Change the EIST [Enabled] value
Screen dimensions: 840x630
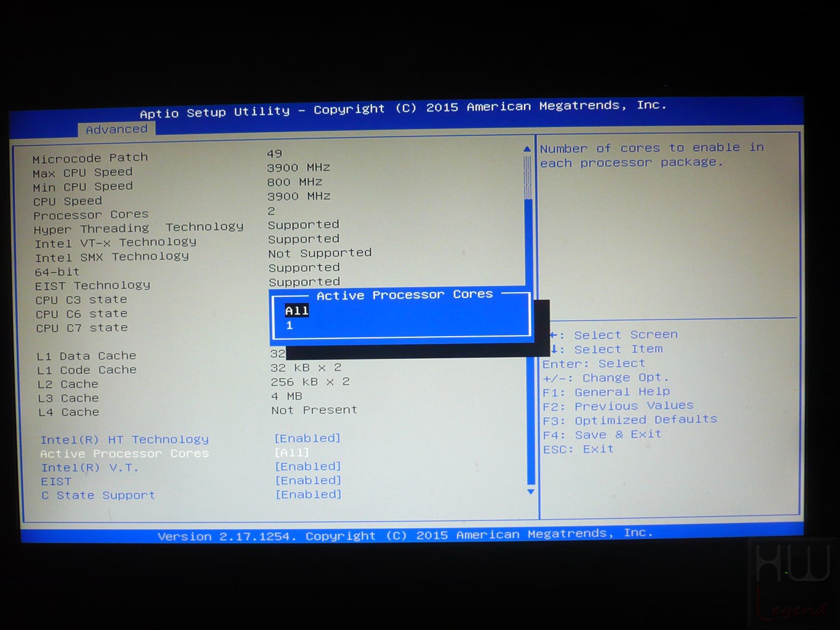pos(308,480)
